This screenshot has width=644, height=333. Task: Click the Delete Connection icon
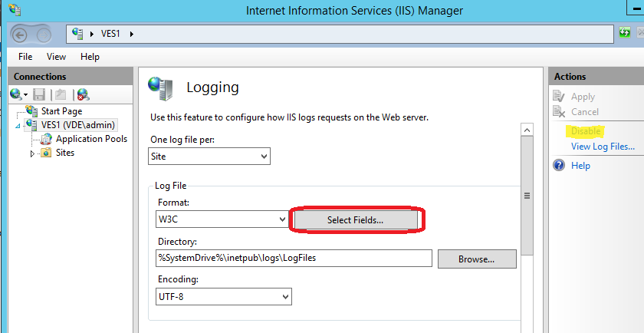[84, 94]
